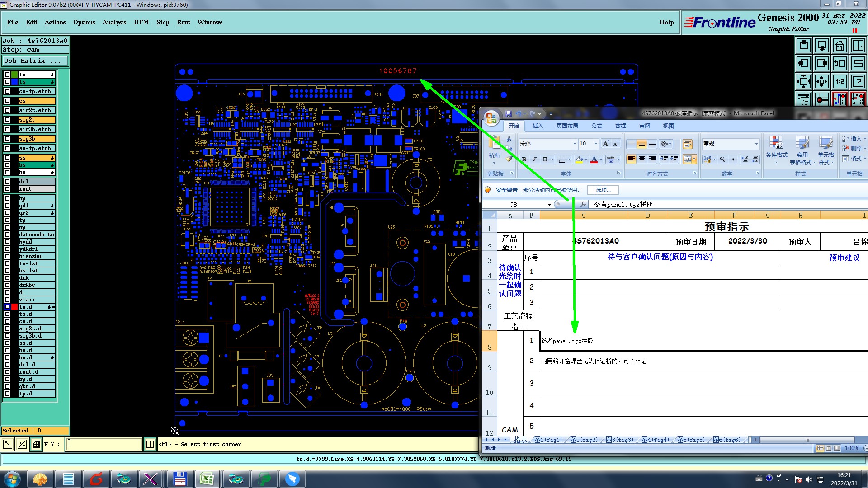Toggle checkbox of the biaozhu layer

coord(7,256)
